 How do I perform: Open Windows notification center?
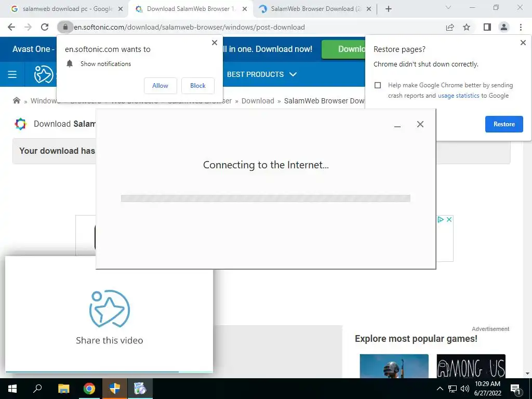[516, 389]
